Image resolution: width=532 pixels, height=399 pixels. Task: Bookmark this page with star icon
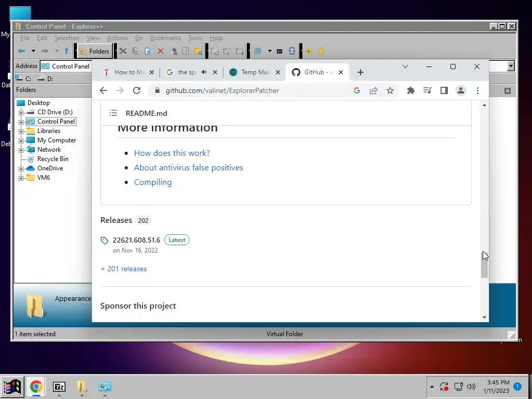click(390, 90)
